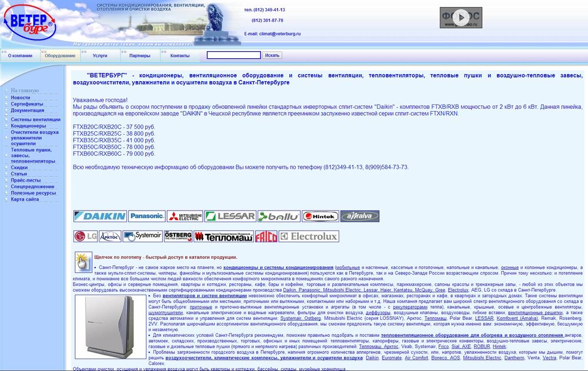Click the (812) 301-87-78 phone number

click(x=268, y=20)
